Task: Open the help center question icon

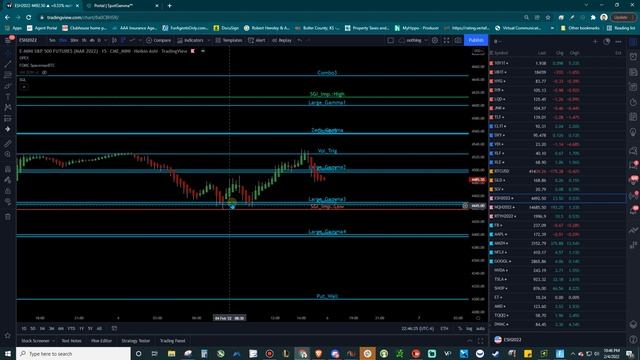Action: pos(633,339)
